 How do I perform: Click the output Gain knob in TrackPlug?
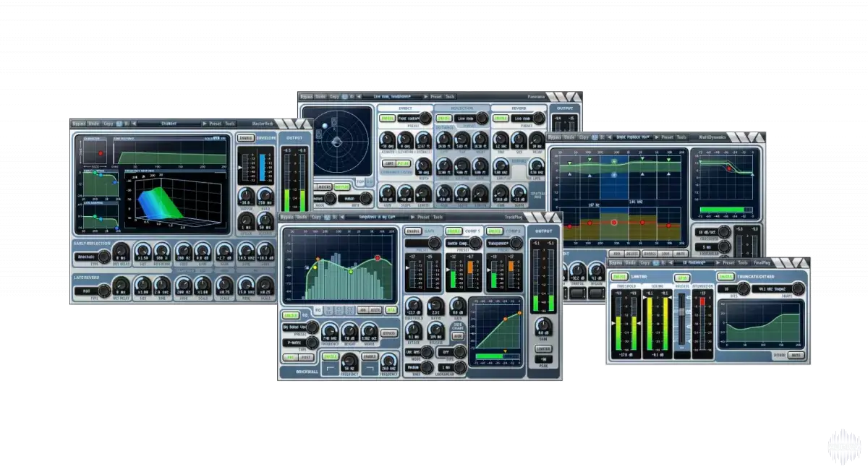[x=544, y=327]
